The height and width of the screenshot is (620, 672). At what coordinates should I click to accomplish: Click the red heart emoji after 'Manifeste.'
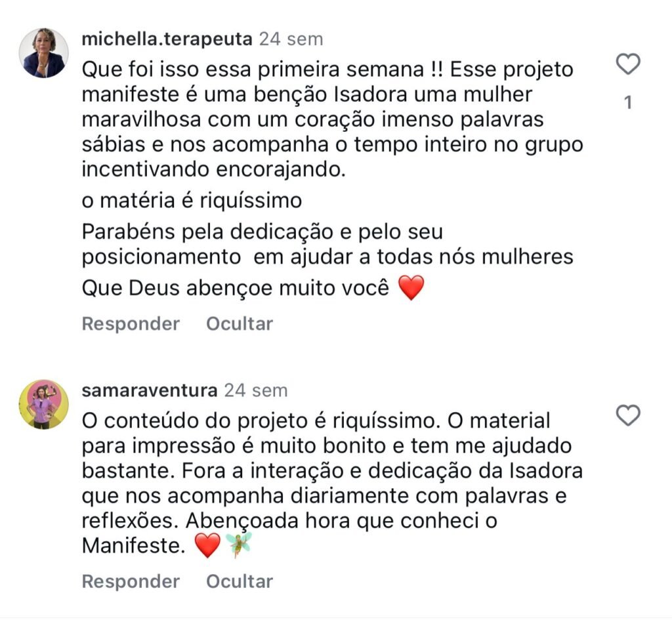point(207,546)
